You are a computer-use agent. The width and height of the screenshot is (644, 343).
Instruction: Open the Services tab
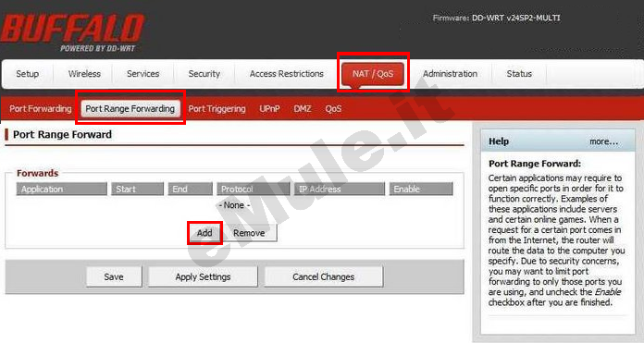click(142, 74)
